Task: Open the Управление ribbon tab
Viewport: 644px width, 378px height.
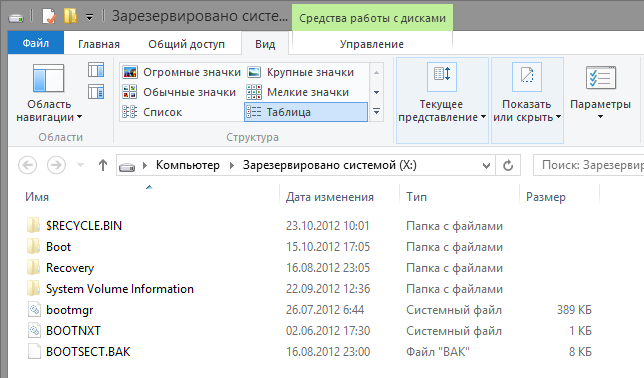Action: coord(372,44)
